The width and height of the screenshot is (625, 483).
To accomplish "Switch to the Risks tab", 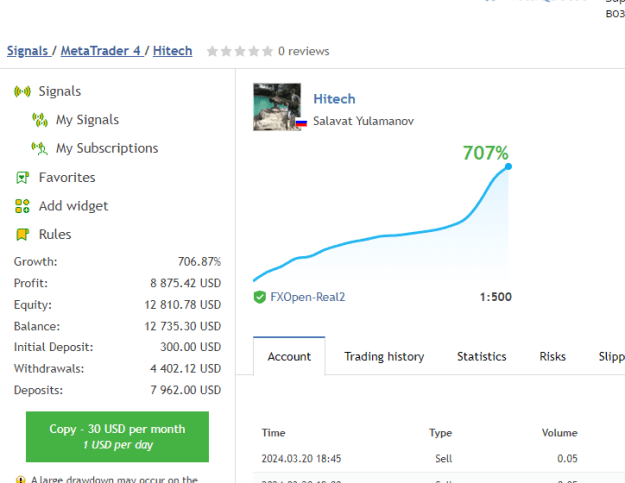I will click(x=552, y=356).
